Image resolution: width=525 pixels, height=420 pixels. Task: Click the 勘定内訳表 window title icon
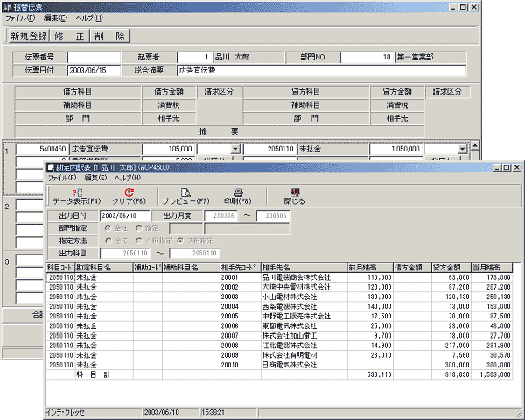pyautogui.click(x=51, y=167)
